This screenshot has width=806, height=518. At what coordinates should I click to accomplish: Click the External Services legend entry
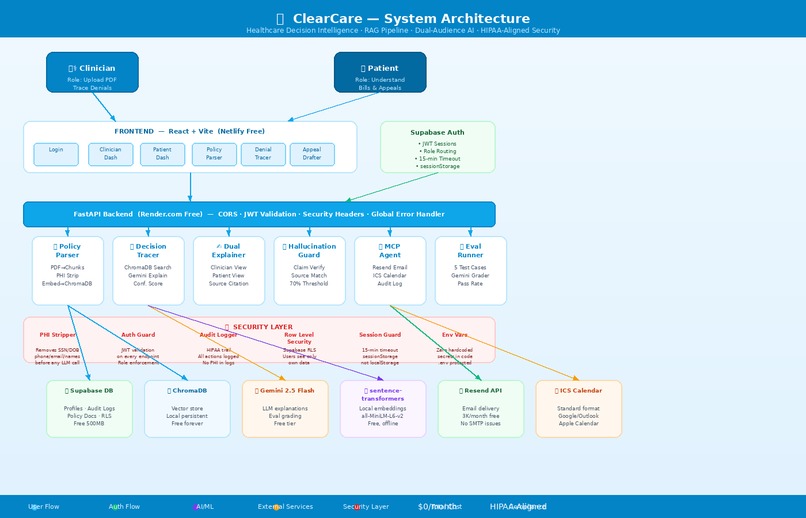coord(285,507)
